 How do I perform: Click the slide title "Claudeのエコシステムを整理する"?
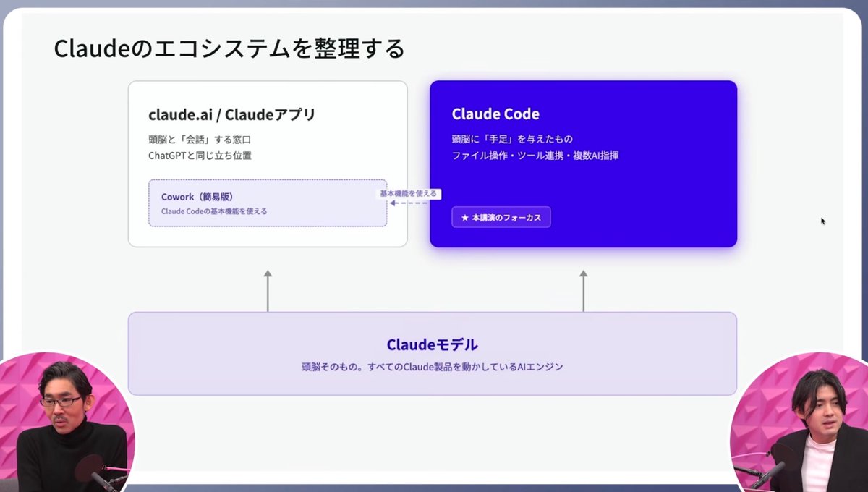pos(229,49)
